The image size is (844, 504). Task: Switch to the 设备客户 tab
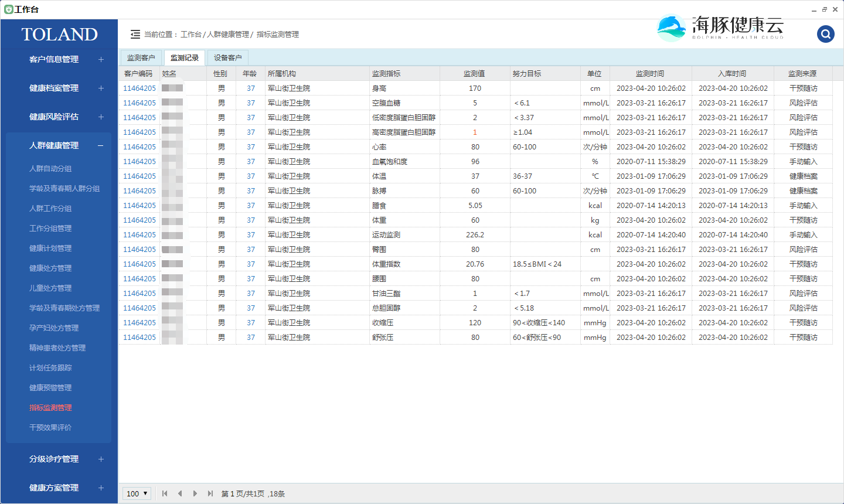click(227, 57)
